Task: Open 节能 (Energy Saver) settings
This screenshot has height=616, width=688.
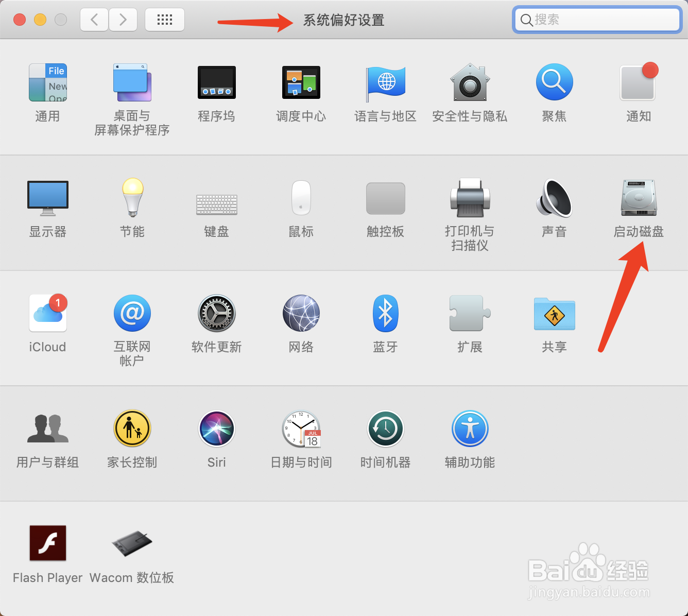Action: (x=132, y=198)
